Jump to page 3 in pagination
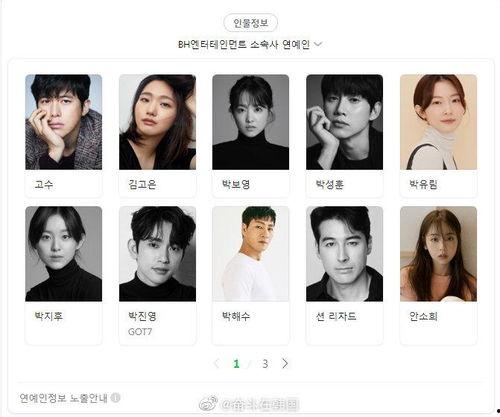This screenshot has width=500, height=417. point(265,364)
